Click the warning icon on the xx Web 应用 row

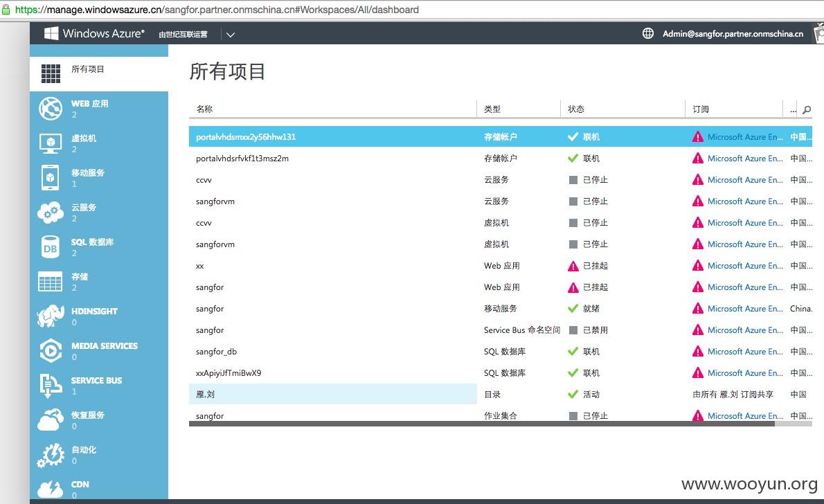[x=573, y=266]
